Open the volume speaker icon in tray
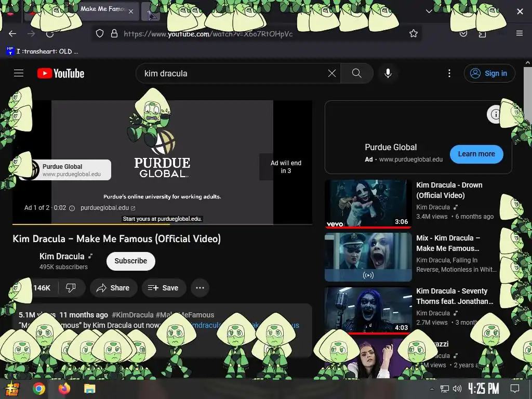Viewport: 532px width, 399px height. 457,389
